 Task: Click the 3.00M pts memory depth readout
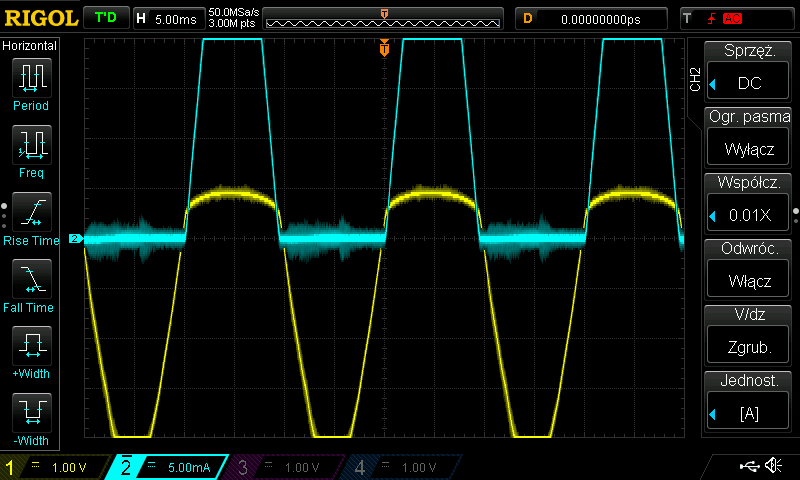[x=232, y=23]
